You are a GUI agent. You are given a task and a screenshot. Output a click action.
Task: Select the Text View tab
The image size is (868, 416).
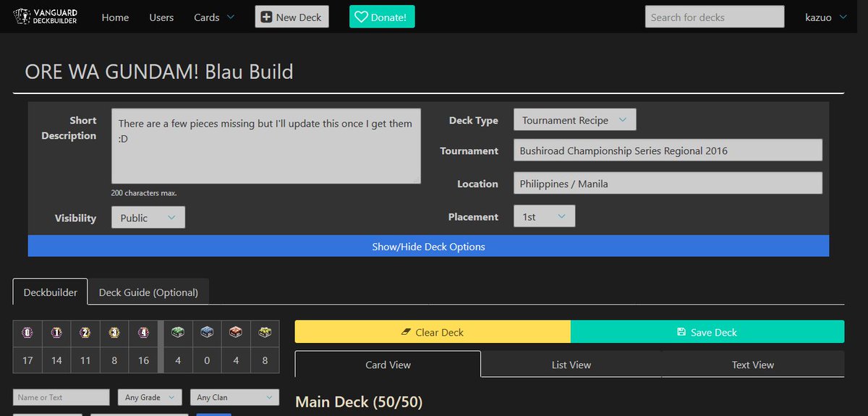click(x=753, y=365)
